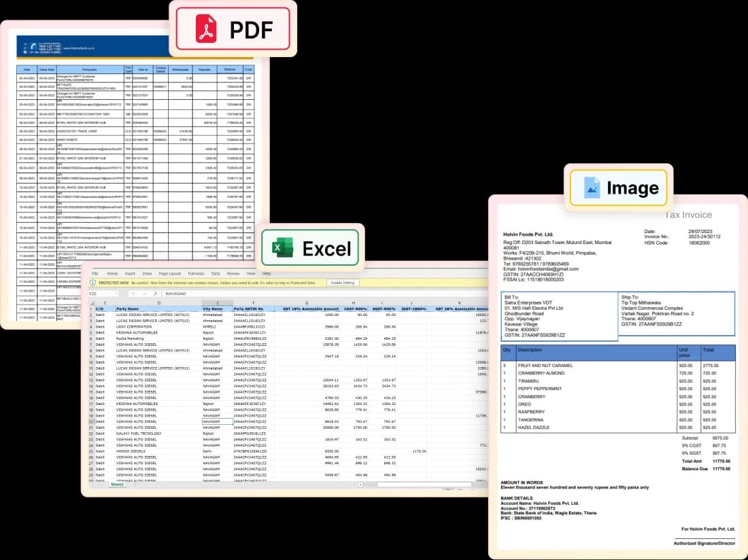
Task: Click the Rudra Marketing cell
Action: point(158,338)
